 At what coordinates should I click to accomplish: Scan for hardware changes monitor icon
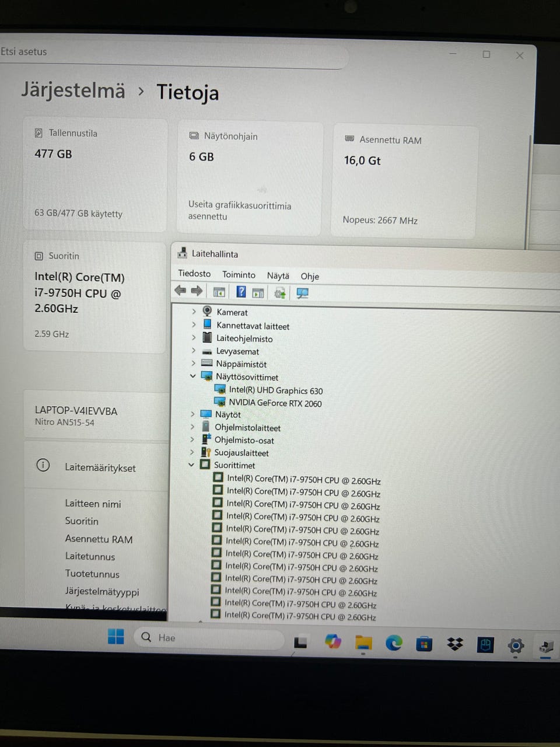click(302, 294)
